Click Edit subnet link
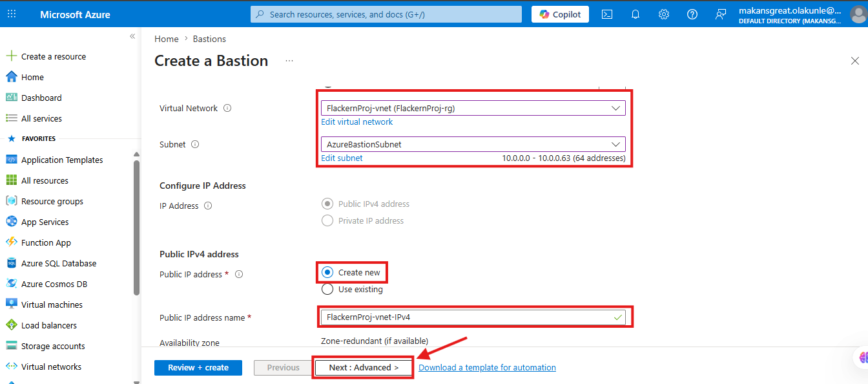Image resolution: width=868 pixels, height=384 pixels. (x=342, y=158)
